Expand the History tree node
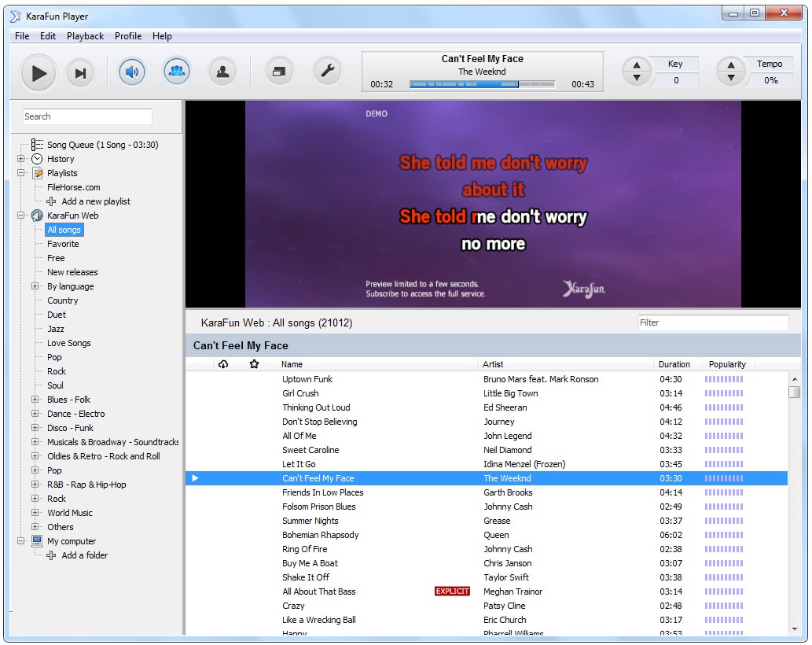The width and height of the screenshot is (812, 645). (21, 159)
